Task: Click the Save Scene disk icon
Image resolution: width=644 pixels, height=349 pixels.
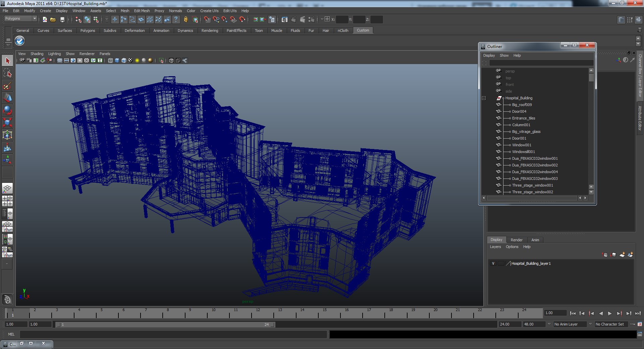Action: [62, 19]
